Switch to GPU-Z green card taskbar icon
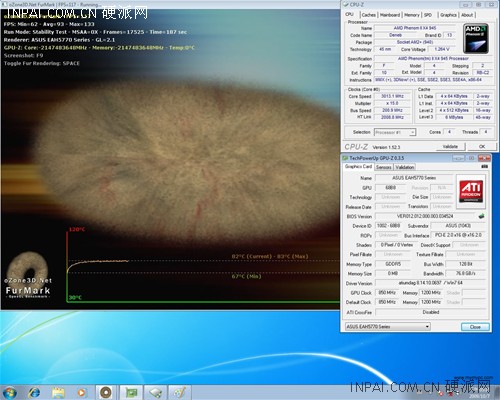 click(131, 392)
